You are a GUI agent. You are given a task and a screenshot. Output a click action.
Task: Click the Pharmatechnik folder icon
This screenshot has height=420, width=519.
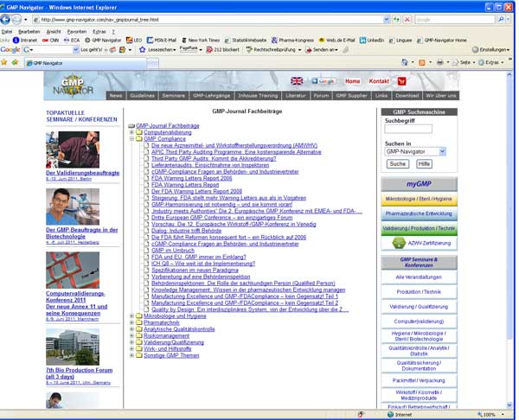138,322
